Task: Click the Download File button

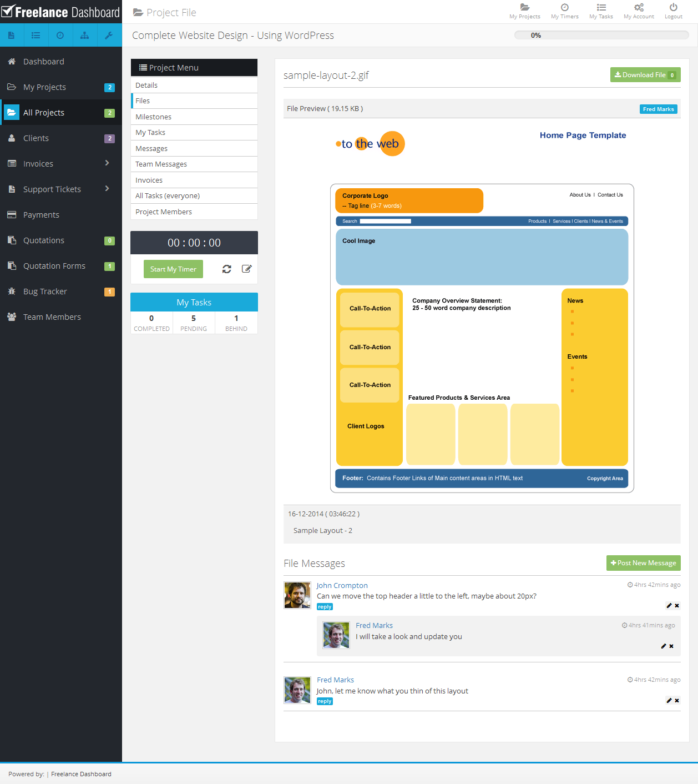Action: click(x=645, y=75)
